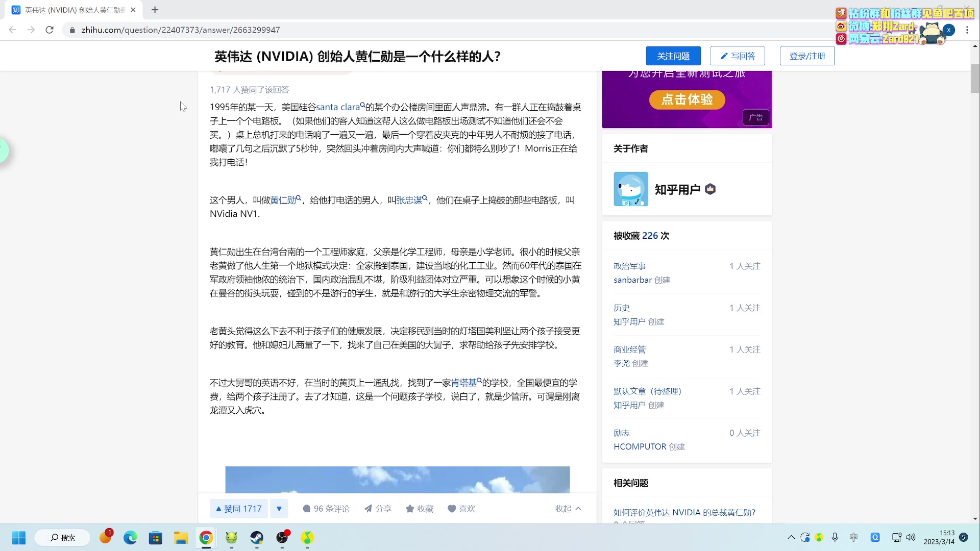Click the downvote triangle button
This screenshot has width=980, height=551.
click(x=279, y=509)
